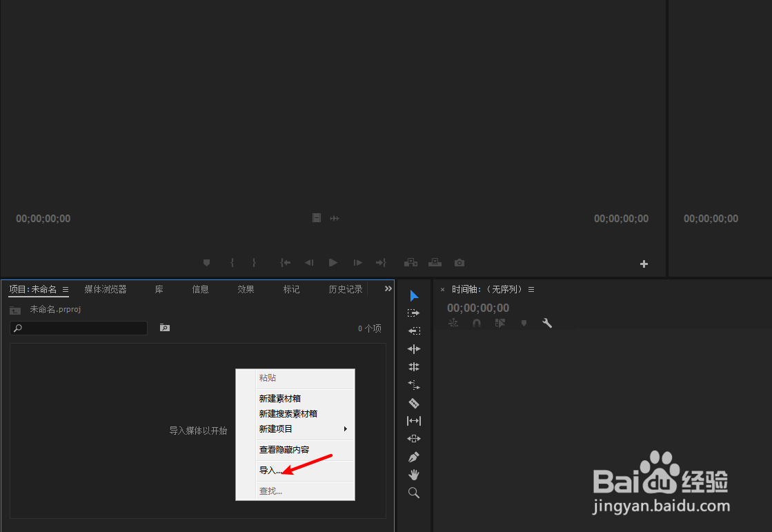Click the Export Frame camera icon

click(459, 262)
